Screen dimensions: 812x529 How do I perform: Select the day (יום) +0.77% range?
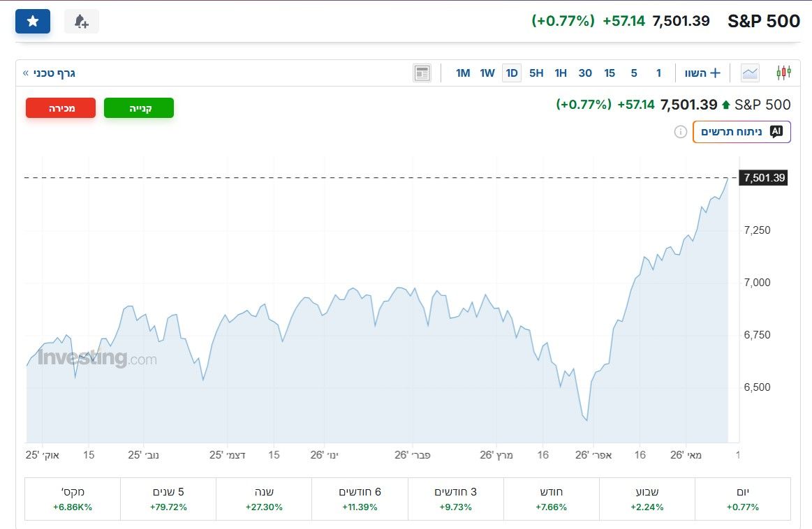743,499
